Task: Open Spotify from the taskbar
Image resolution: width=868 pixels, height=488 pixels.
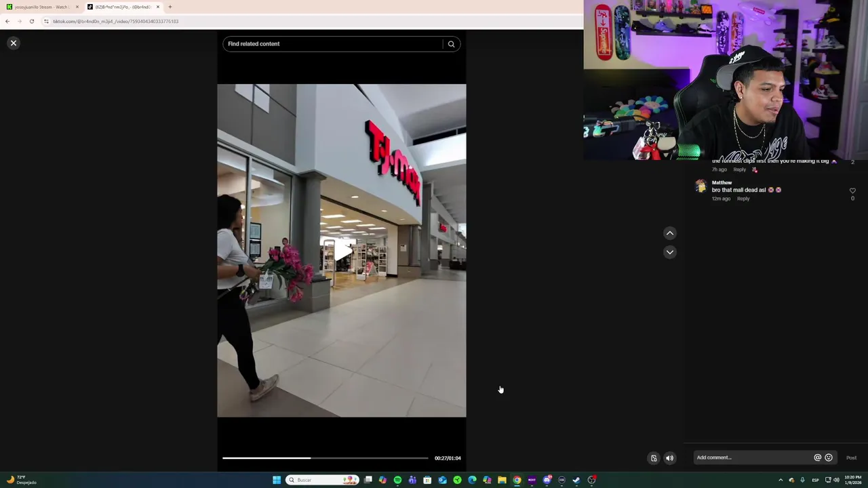Action: tap(397, 480)
